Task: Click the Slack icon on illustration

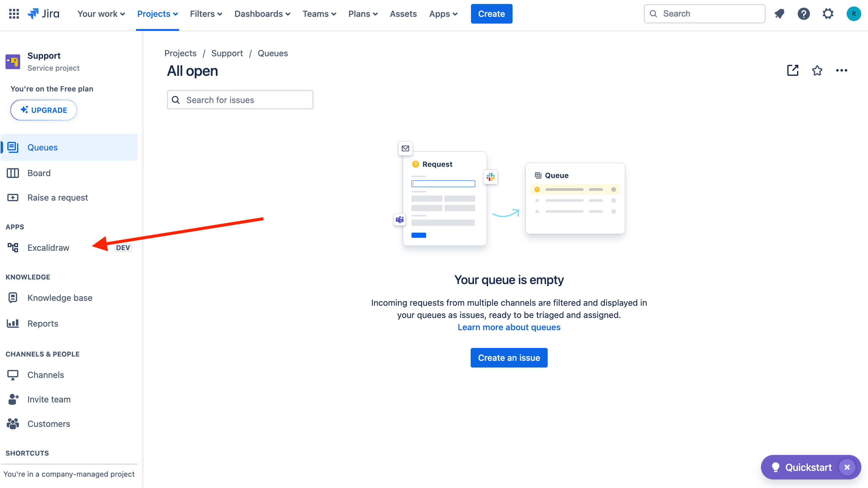Action: [x=491, y=177]
